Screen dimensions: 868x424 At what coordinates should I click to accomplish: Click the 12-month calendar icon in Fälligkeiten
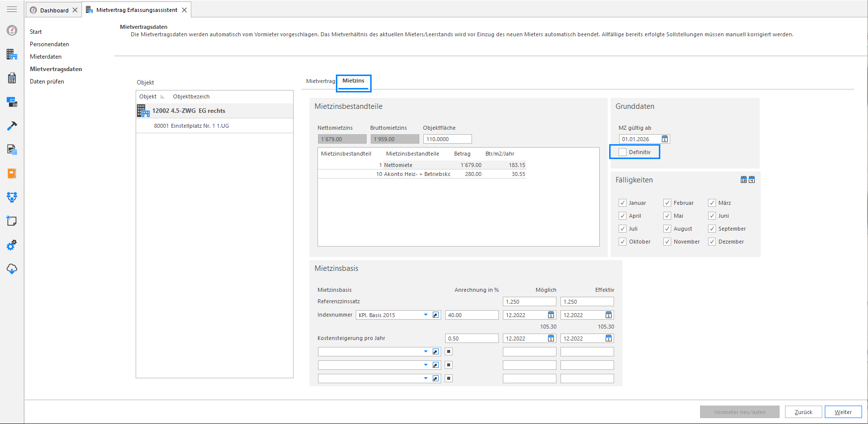click(x=744, y=179)
